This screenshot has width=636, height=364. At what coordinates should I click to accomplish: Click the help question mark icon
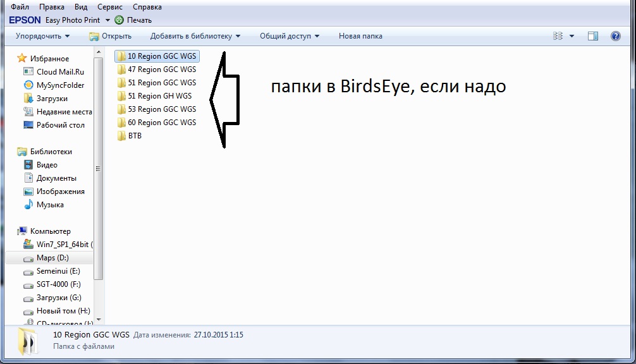tap(615, 36)
